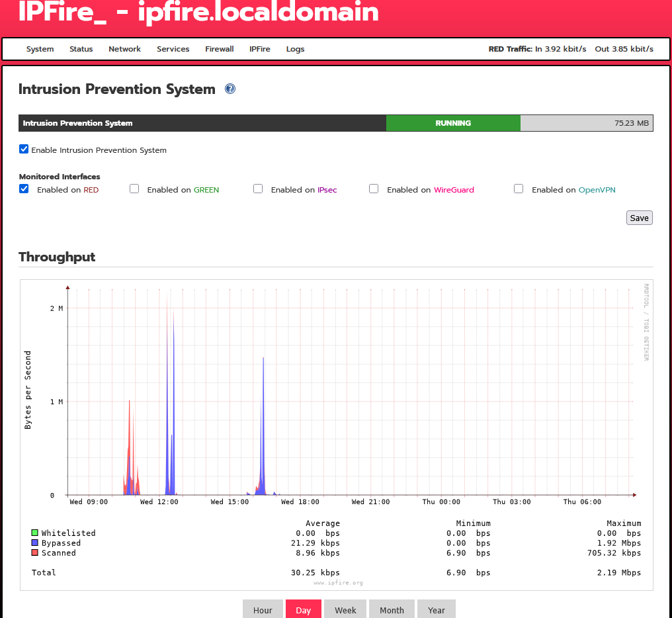Uncheck Enabled on RED interface
The image size is (672, 618).
[x=24, y=189]
